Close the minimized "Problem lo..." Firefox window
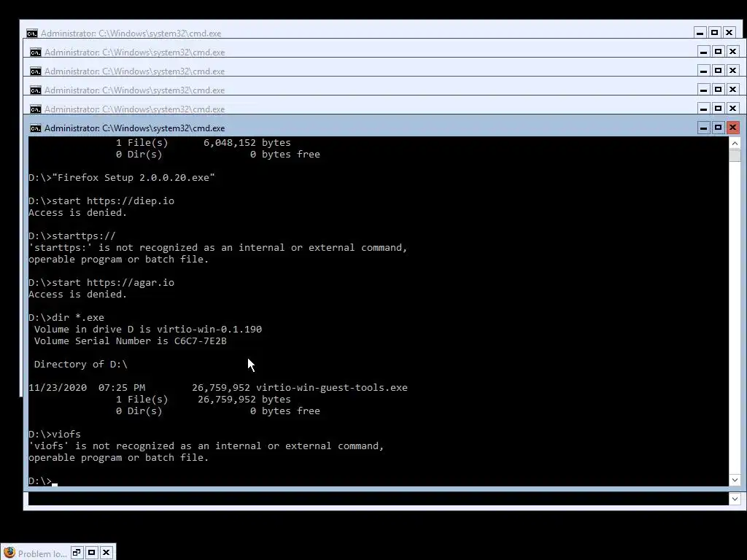The image size is (747, 560). 107,553
